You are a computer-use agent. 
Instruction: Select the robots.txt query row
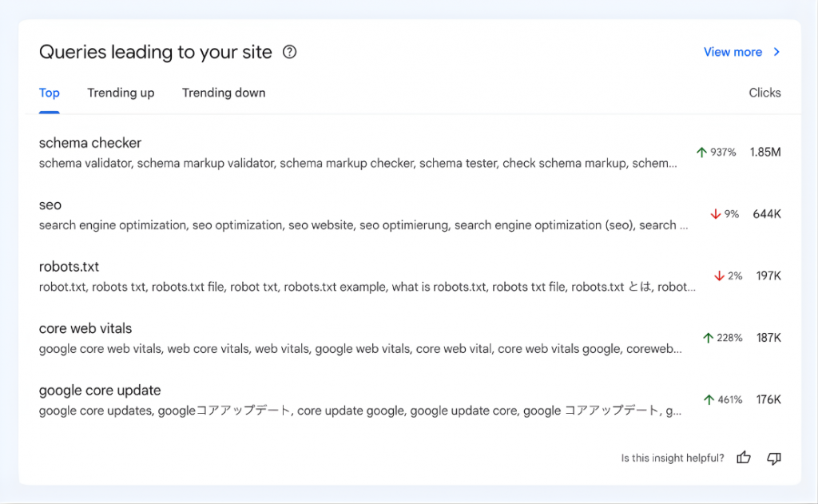coord(69,267)
